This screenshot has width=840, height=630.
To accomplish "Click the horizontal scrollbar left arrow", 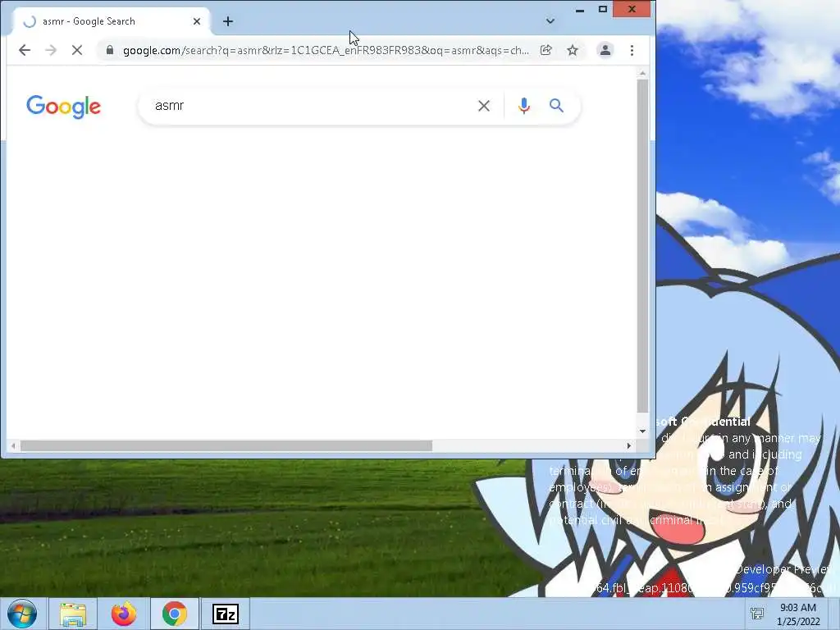I will click(x=13, y=445).
